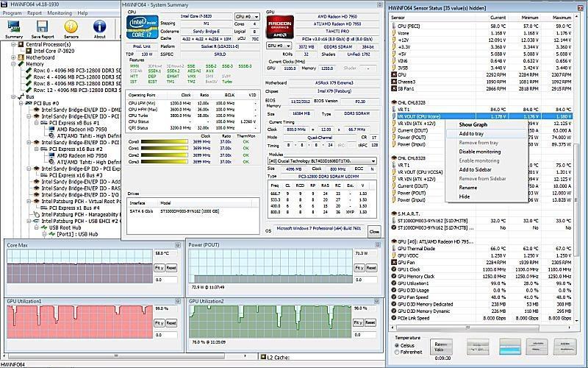This screenshot has height=368, width=588.
Task: Click the Chassis3 fan sensor icon
Action: (x=394, y=82)
